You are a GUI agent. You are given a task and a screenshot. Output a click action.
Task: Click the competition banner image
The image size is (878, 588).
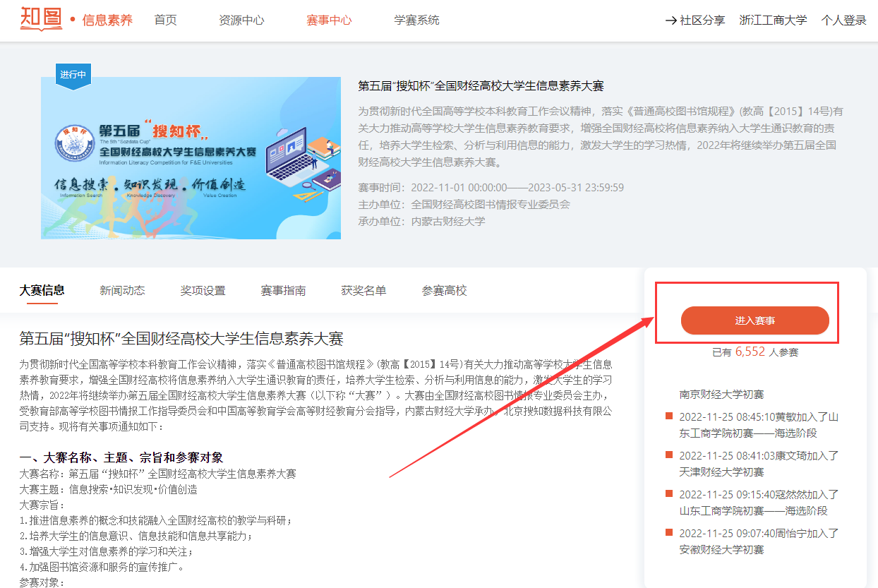pos(191,158)
